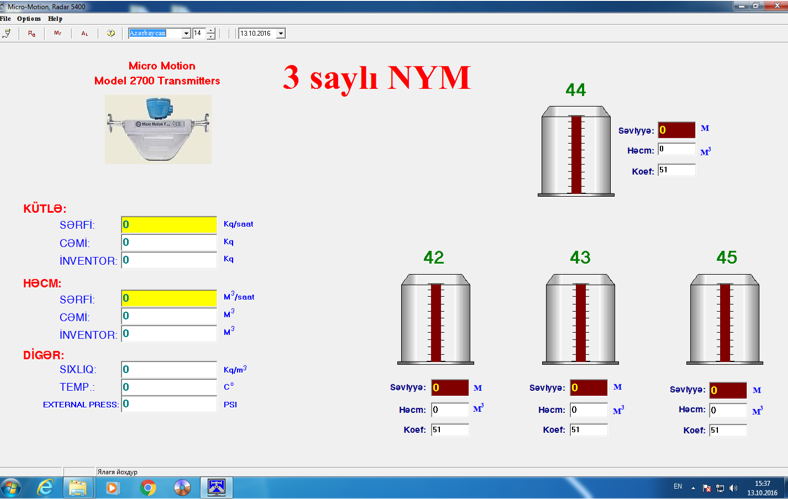Open Windows Explorer from taskbar
This screenshot has height=499, width=788.
(77, 488)
